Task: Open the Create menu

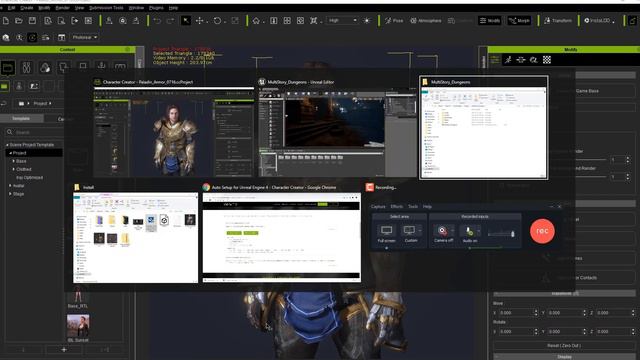Action: (x=27, y=8)
